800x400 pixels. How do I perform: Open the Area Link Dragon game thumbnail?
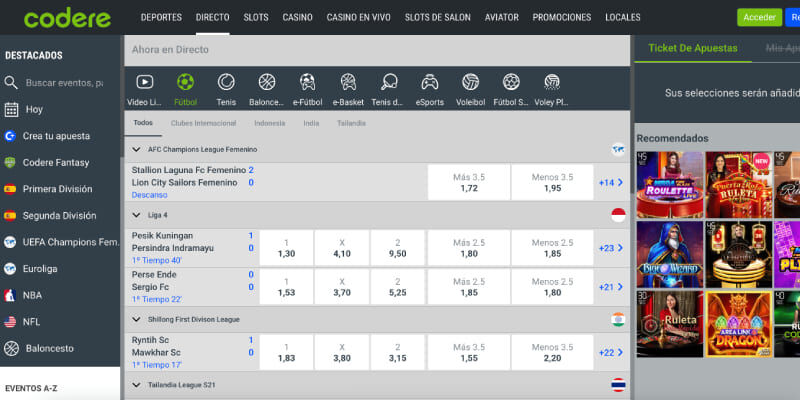[x=738, y=324]
